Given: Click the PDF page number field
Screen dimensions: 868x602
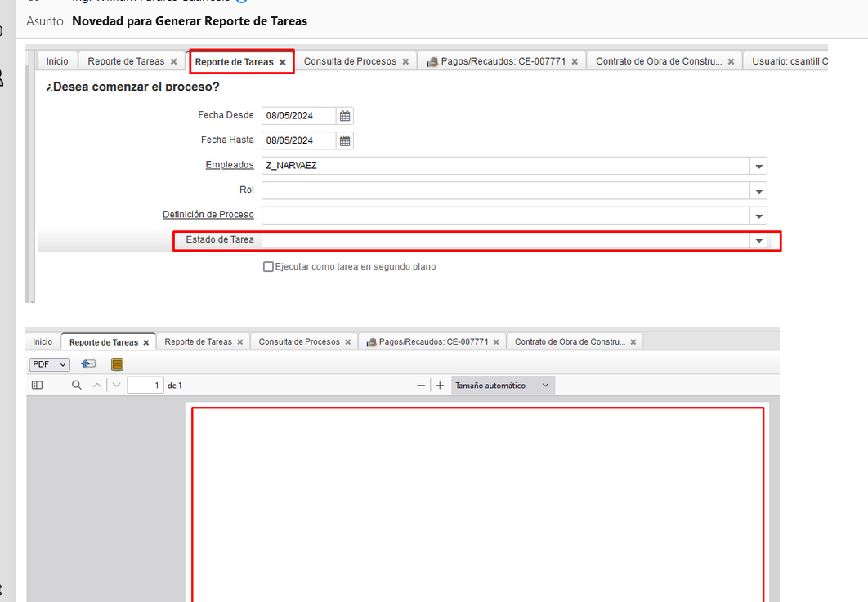Looking at the screenshot, I should 145,385.
